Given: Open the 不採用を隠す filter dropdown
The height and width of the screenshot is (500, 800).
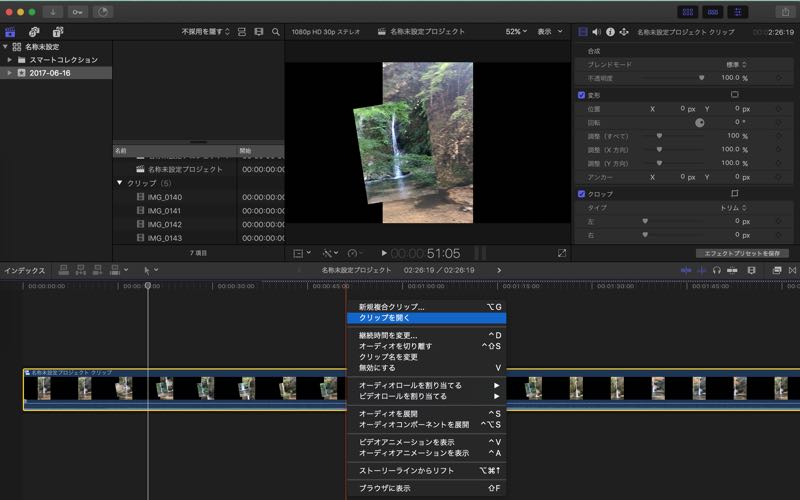Looking at the screenshot, I should (x=204, y=32).
